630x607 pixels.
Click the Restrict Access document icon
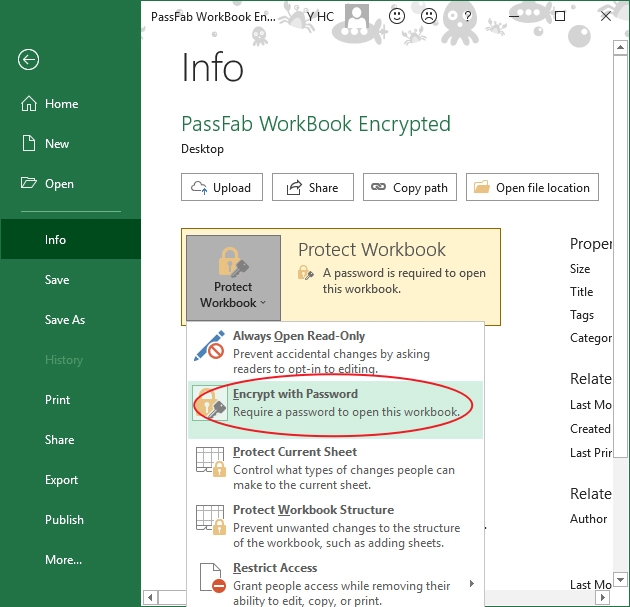(213, 578)
